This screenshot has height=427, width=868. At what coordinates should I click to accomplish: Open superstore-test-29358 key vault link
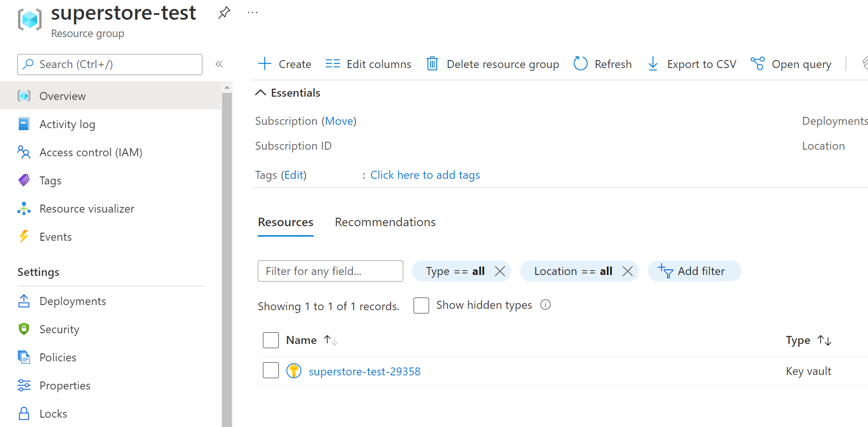pyautogui.click(x=364, y=372)
